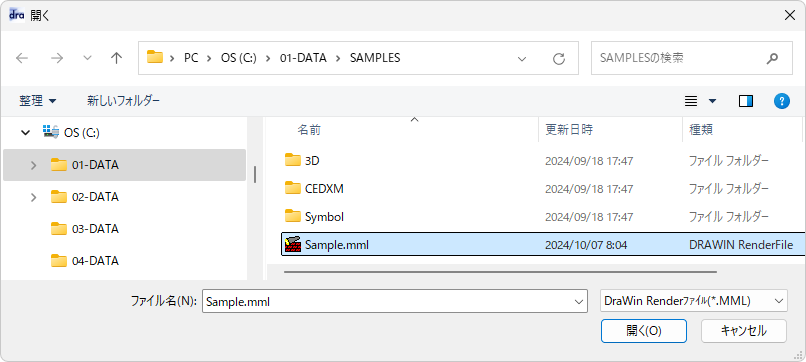The width and height of the screenshot is (806, 362).
Task: Open the 整理 menu
Action: pyautogui.click(x=38, y=101)
